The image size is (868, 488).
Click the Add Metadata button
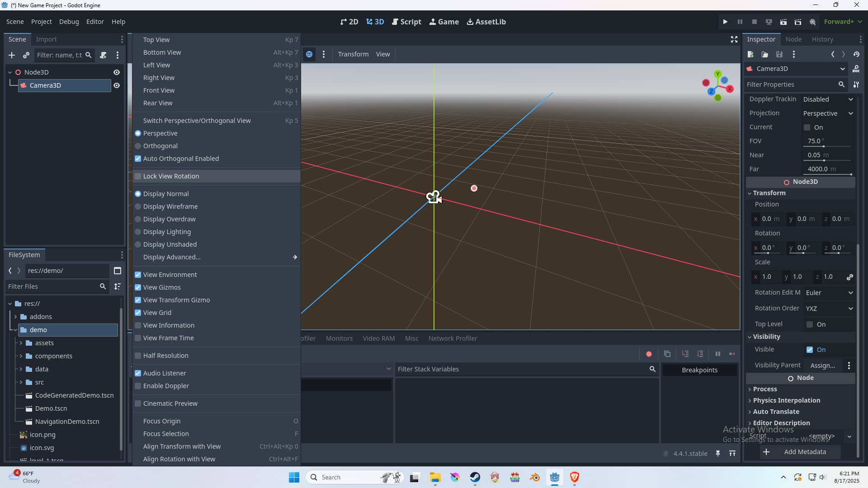point(800,452)
